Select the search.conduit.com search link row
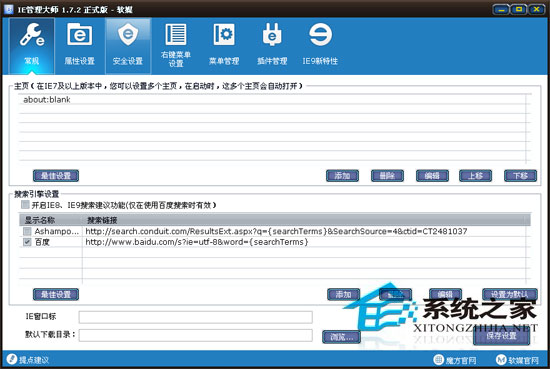This screenshot has width=550, height=369. pos(276,232)
